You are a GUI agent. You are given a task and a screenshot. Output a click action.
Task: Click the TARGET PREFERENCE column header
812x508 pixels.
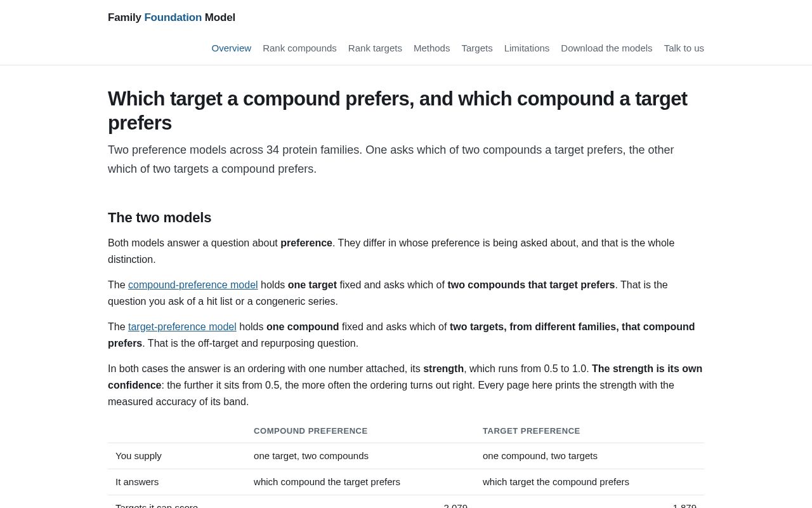(x=532, y=431)
